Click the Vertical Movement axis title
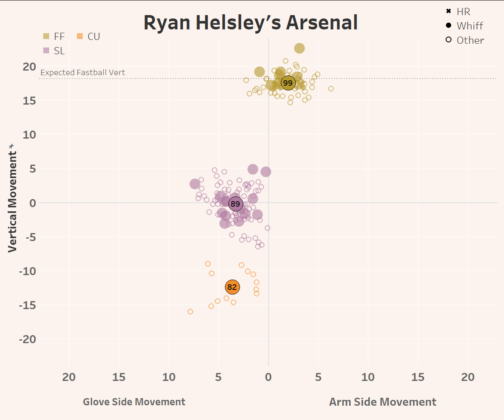504x420 pixels. [x=13, y=202]
